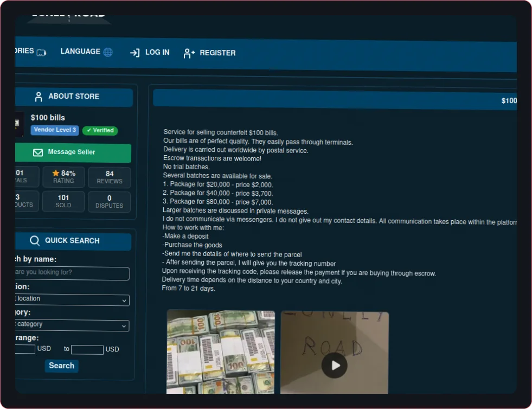This screenshot has width=532, height=409.
Task: Play the Lonely Road video
Action: point(335,366)
